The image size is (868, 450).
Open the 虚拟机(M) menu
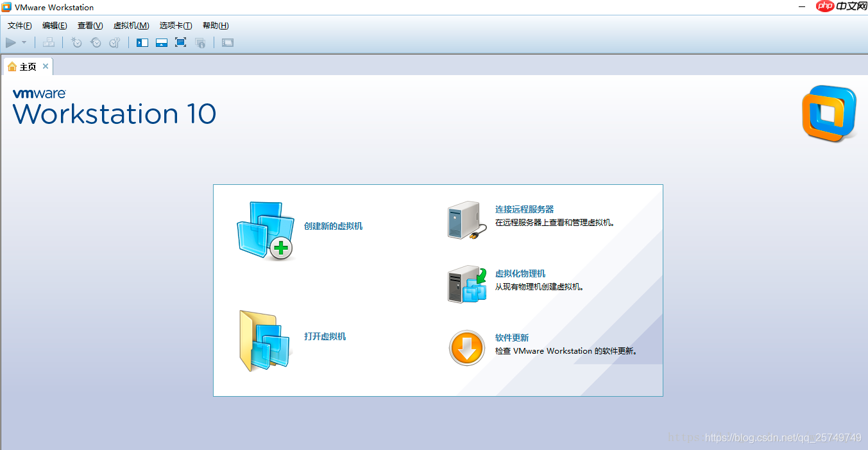(x=131, y=26)
